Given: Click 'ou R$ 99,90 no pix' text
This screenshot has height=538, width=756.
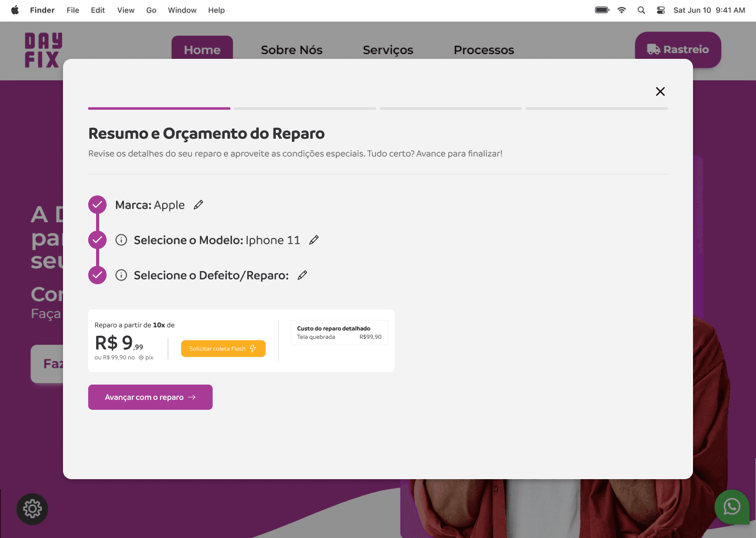Looking at the screenshot, I should click(x=124, y=357).
